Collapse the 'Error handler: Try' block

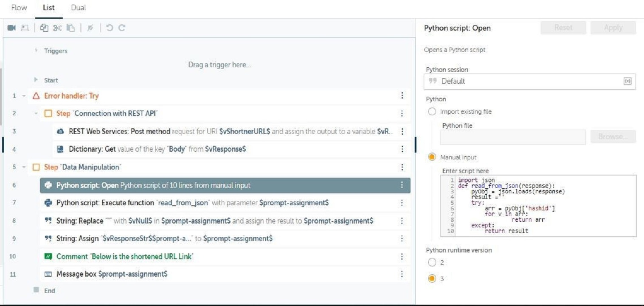pos(24,96)
